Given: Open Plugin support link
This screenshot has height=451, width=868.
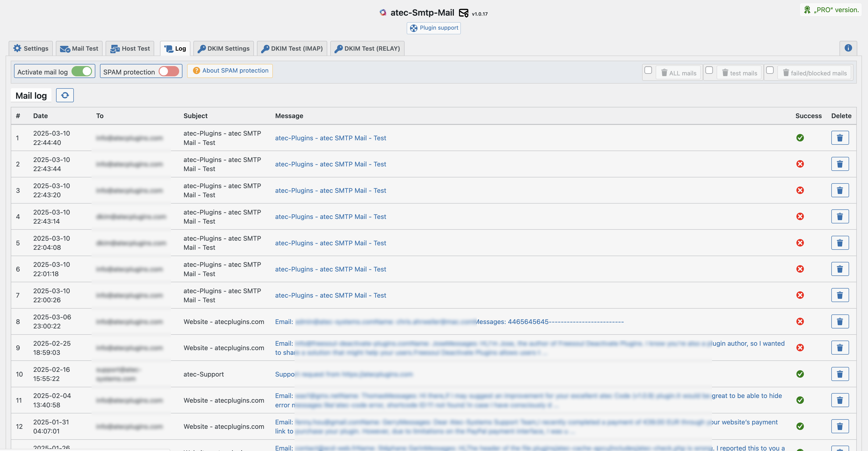Looking at the screenshot, I should coord(433,28).
